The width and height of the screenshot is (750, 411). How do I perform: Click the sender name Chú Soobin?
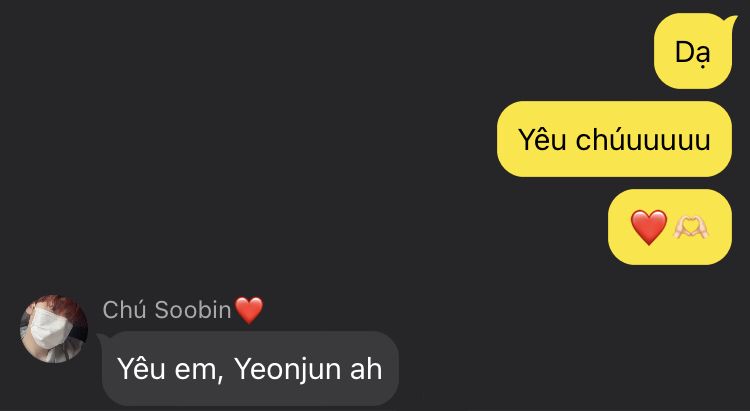pyautogui.click(x=167, y=310)
